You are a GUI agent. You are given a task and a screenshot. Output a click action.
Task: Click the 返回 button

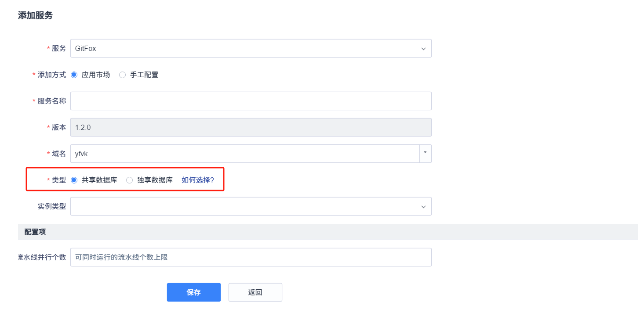(255, 292)
